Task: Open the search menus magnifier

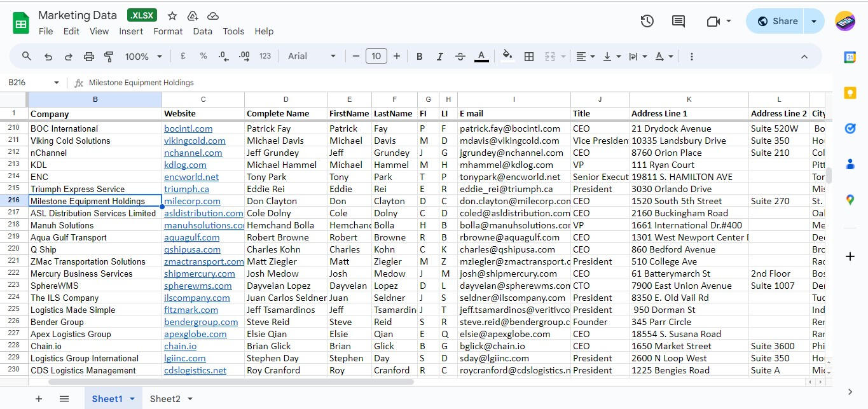Action: coord(27,56)
